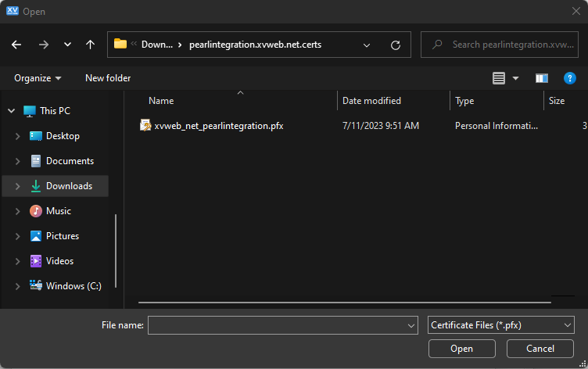Select Pictures in the navigation pane

coord(63,236)
